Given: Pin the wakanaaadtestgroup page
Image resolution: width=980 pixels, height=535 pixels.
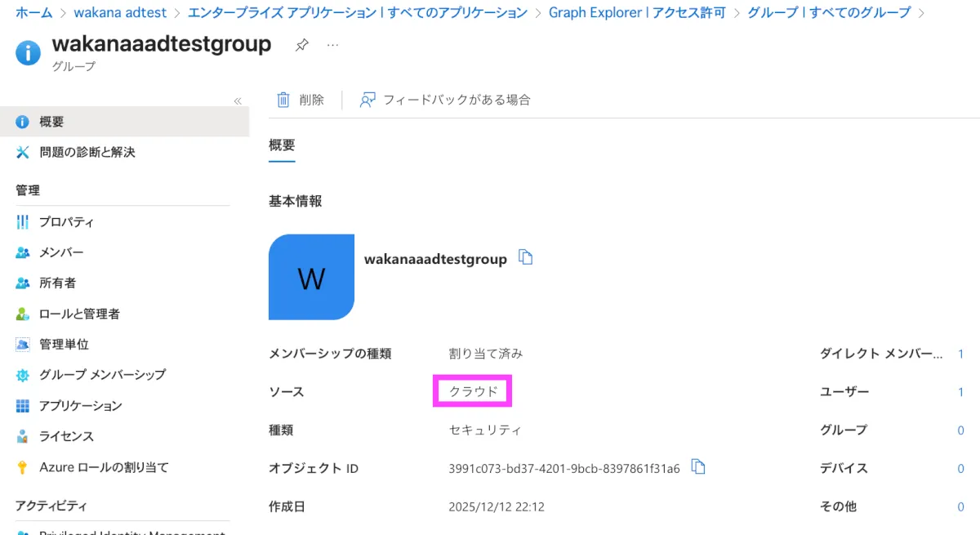Looking at the screenshot, I should coord(301,46).
